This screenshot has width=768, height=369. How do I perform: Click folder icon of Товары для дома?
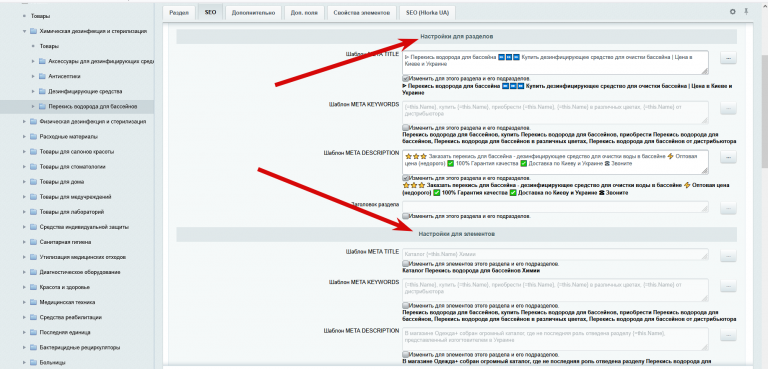click(33, 182)
